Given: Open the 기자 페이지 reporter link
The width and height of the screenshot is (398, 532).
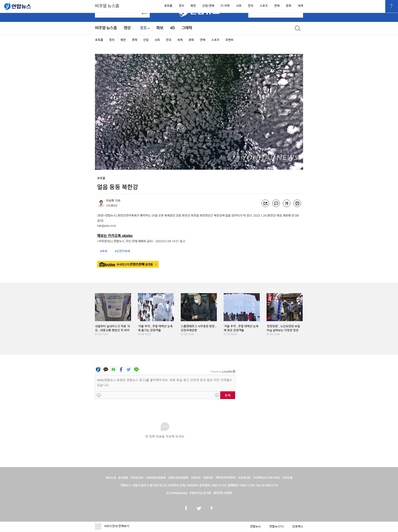Looking at the screenshot, I should [111, 205].
